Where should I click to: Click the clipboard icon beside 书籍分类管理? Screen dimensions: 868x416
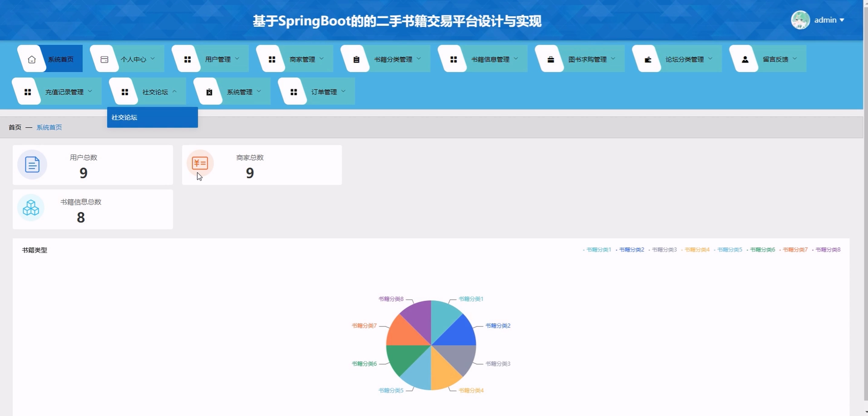356,60
